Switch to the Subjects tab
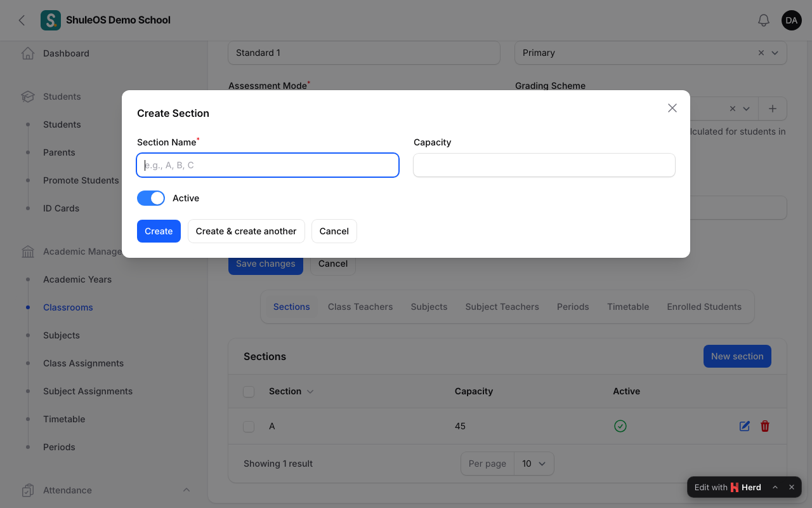Screen dimensions: 812x508 (429, 307)
